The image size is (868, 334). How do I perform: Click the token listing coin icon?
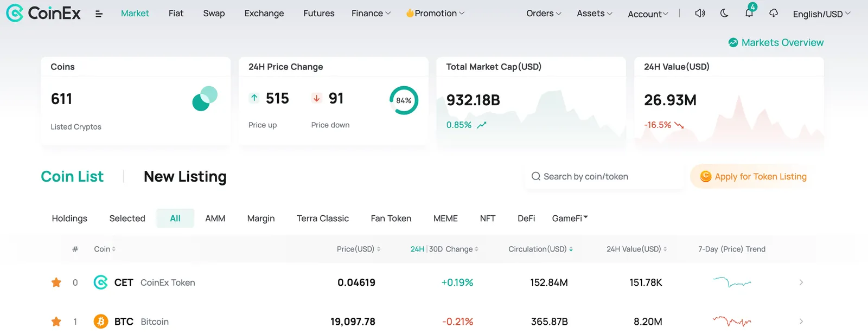pyautogui.click(x=706, y=176)
